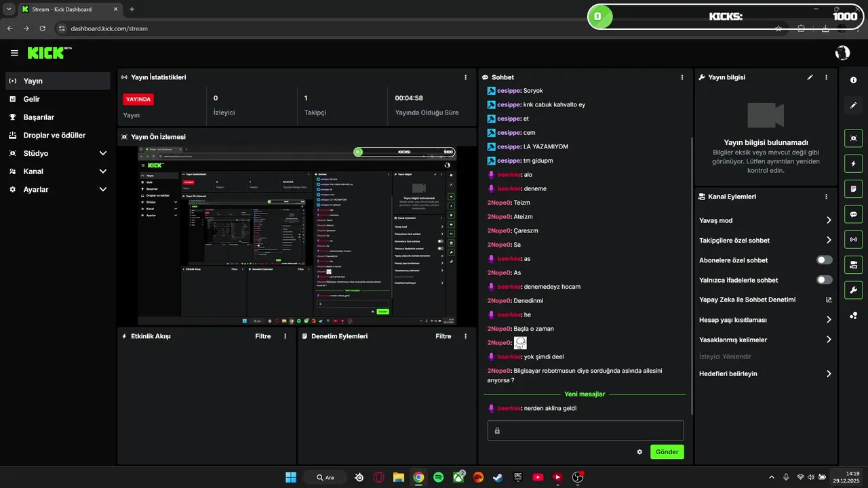
Task: Open Takipçilere özel sohbet options chevron
Action: [829, 240]
